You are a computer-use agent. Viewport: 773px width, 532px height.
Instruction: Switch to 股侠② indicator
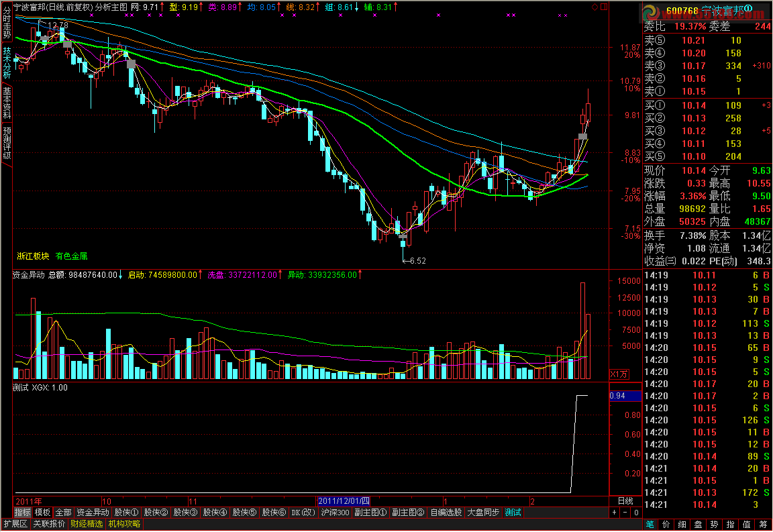tap(156, 513)
